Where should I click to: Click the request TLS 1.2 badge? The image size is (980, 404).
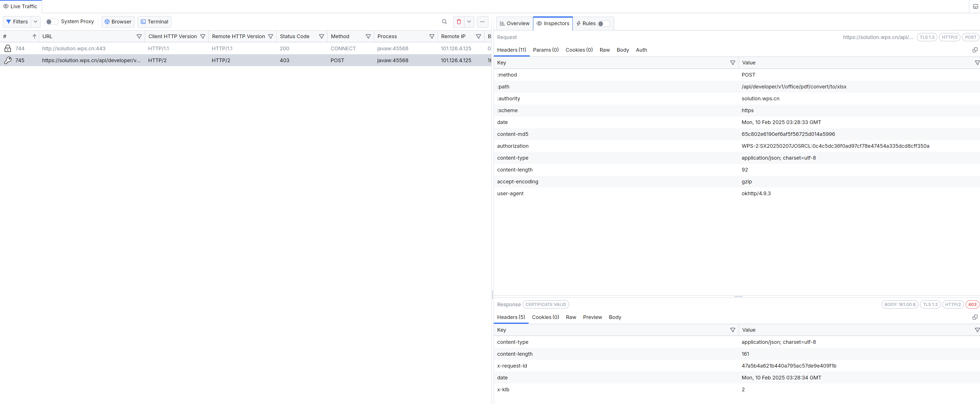[x=927, y=37]
